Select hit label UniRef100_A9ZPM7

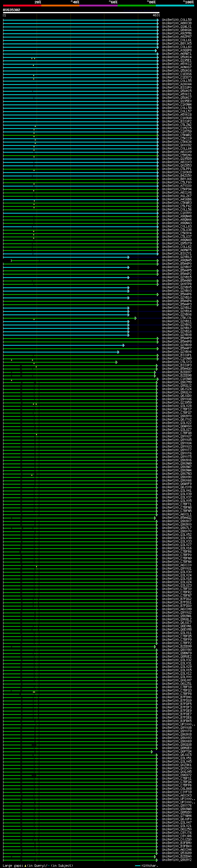click(176, 37)
